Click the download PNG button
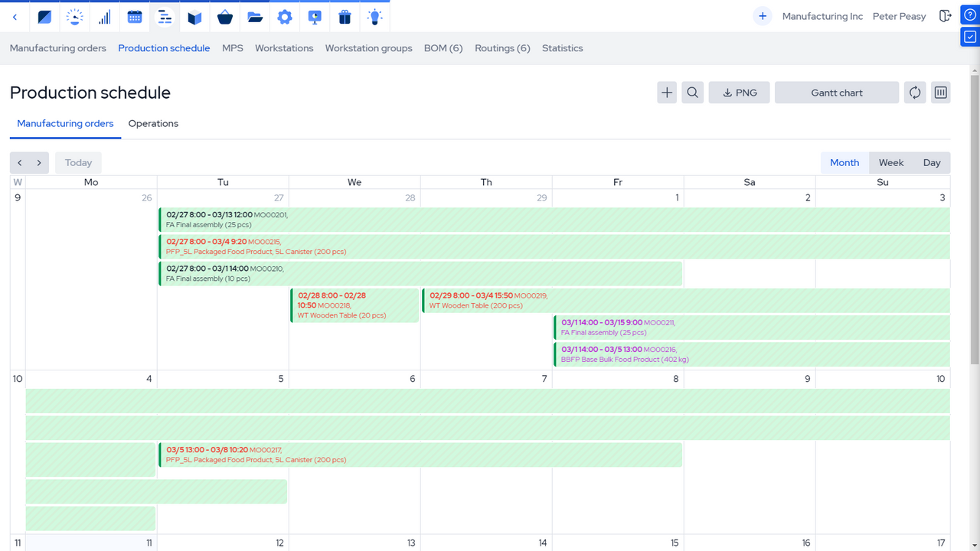The width and height of the screenshot is (980, 551). [738, 92]
